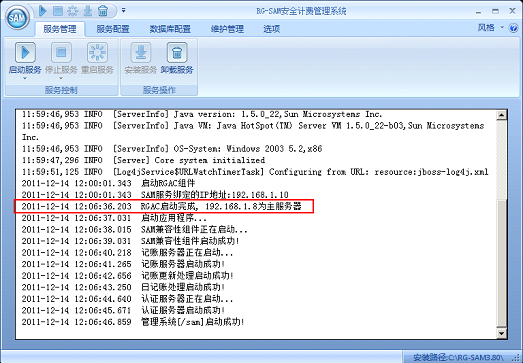The image size is (523, 363).
Task: Minimize the RG-SAM window
Action: (479, 12)
